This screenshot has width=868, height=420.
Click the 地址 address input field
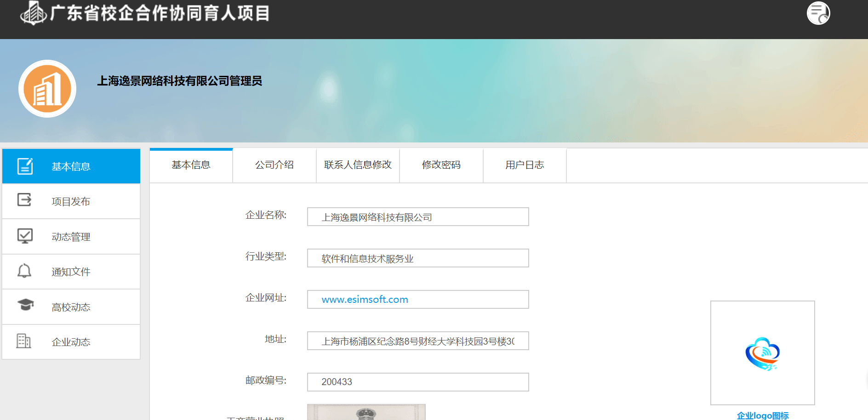417,341
